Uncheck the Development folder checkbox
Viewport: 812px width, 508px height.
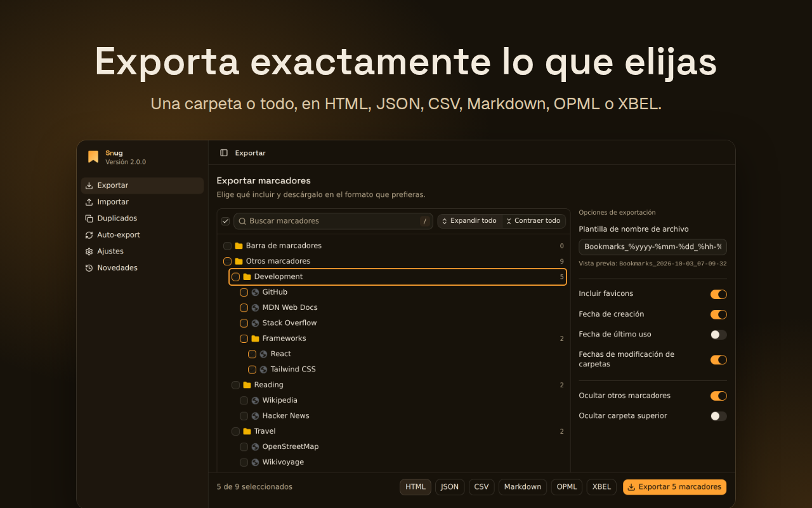click(x=235, y=277)
